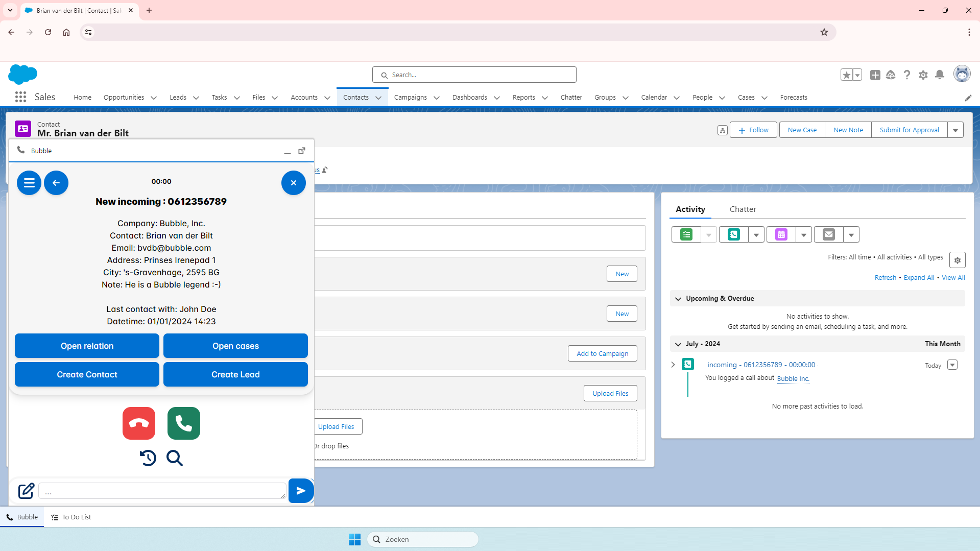The height and width of the screenshot is (551, 980).
Task: Open the Forecasts navigation item
Action: tap(793, 98)
